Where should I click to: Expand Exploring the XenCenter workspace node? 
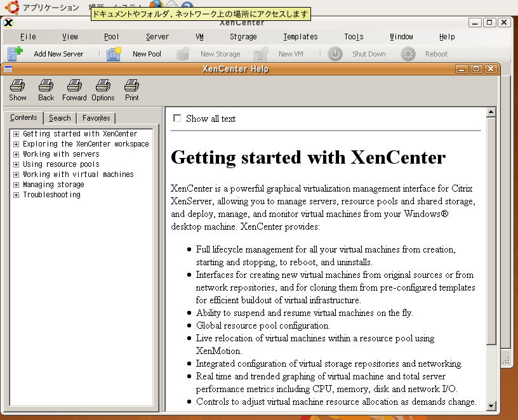tap(16, 144)
